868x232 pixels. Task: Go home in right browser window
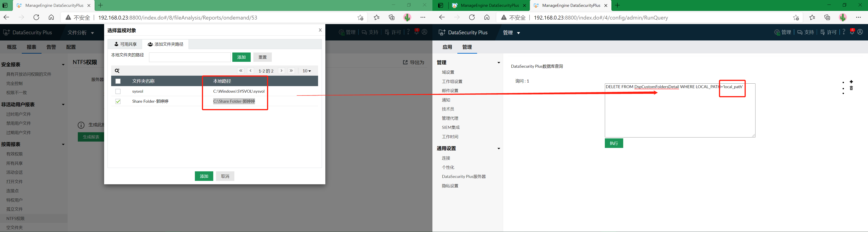point(487,17)
